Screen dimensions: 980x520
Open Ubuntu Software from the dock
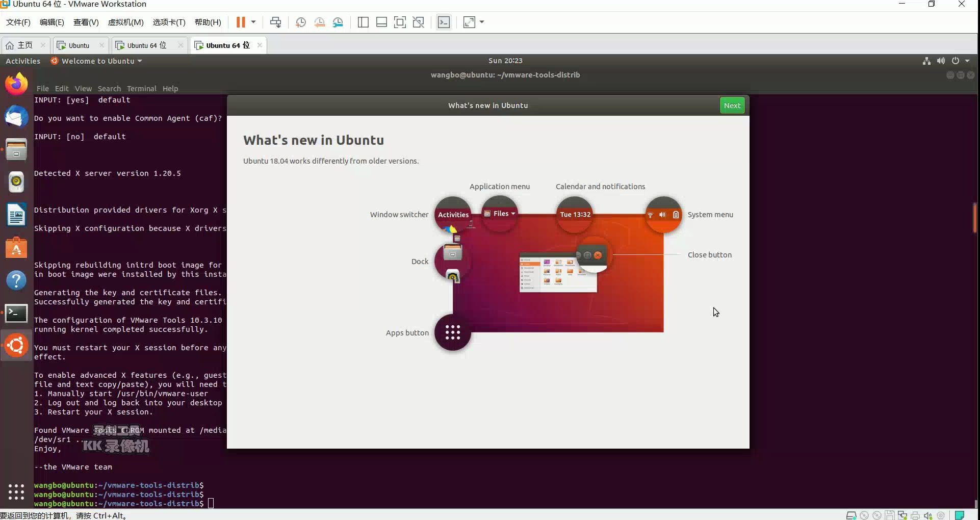(16, 247)
